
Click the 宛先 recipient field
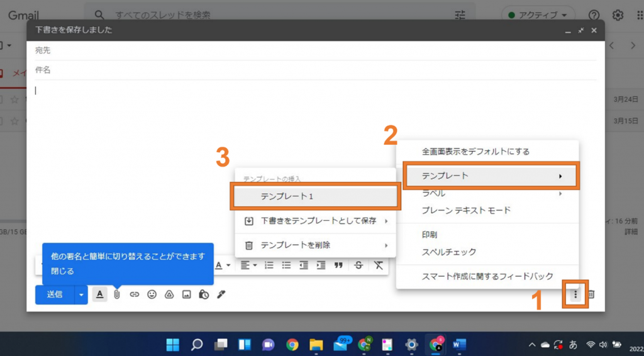point(316,50)
